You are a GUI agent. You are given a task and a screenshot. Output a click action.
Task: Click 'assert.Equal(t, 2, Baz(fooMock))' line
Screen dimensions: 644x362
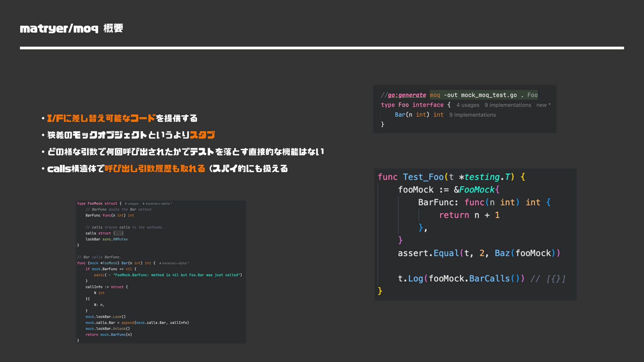[x=479, y=253]
